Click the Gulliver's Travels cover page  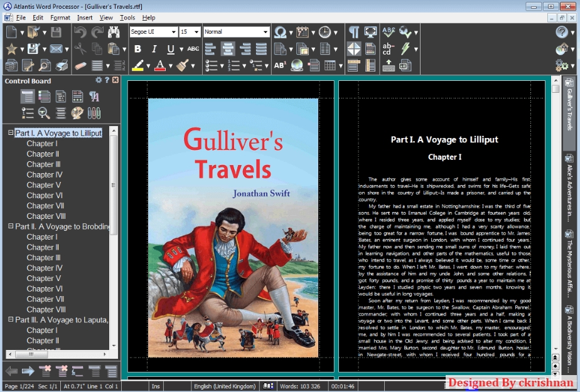point(233,228)
